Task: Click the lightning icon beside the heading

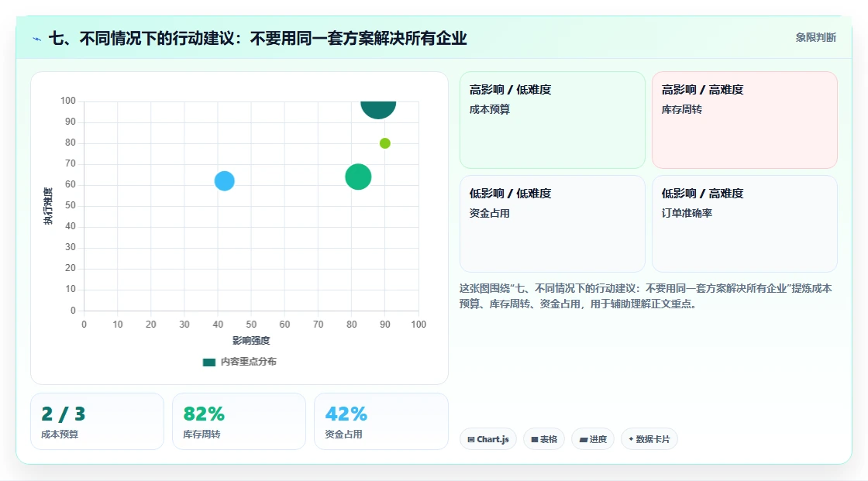Action: pyautogui.click(x=36, y=39)
